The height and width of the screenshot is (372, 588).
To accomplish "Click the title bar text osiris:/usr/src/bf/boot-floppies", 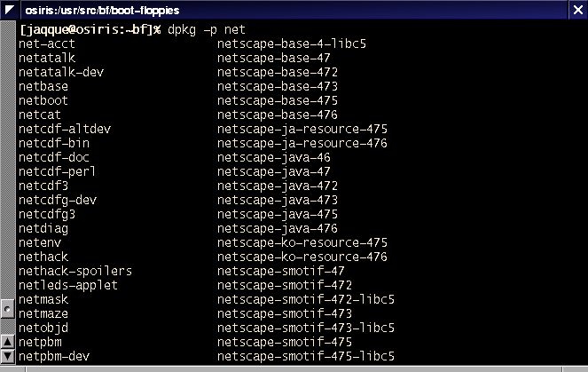I will 102,11.
